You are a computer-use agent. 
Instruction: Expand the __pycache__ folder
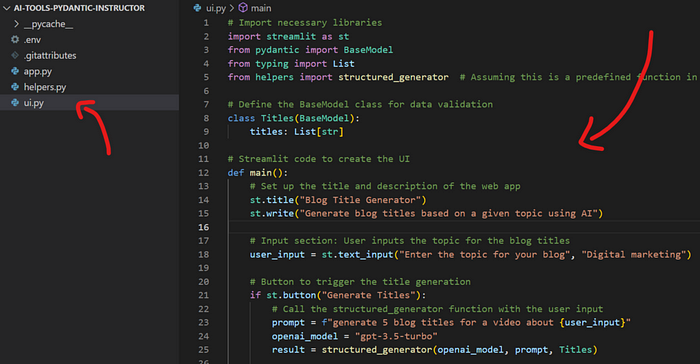17,24
